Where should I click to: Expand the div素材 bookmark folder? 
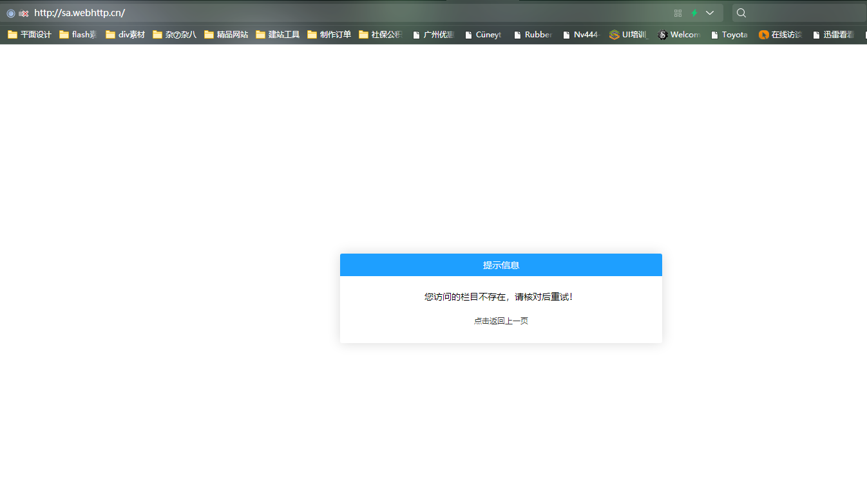point(126,35)
